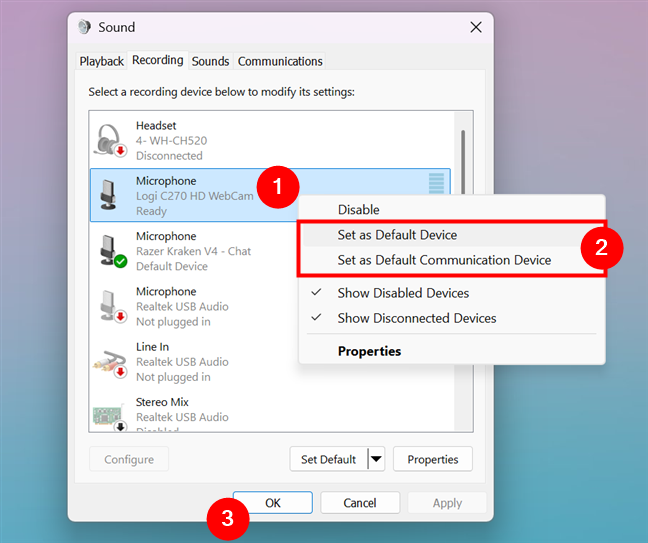The image size is (648, 543).
Task: Close the Sound dialog
Action: [476, 27]
